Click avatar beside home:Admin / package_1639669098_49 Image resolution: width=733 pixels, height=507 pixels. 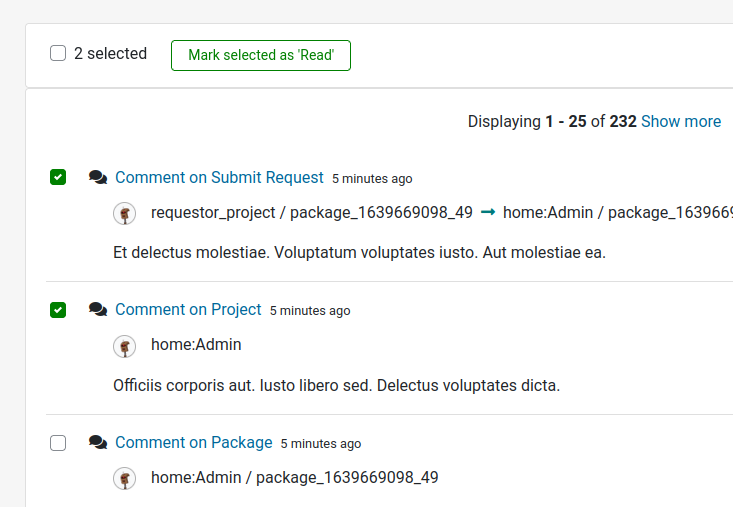point(124,478)
